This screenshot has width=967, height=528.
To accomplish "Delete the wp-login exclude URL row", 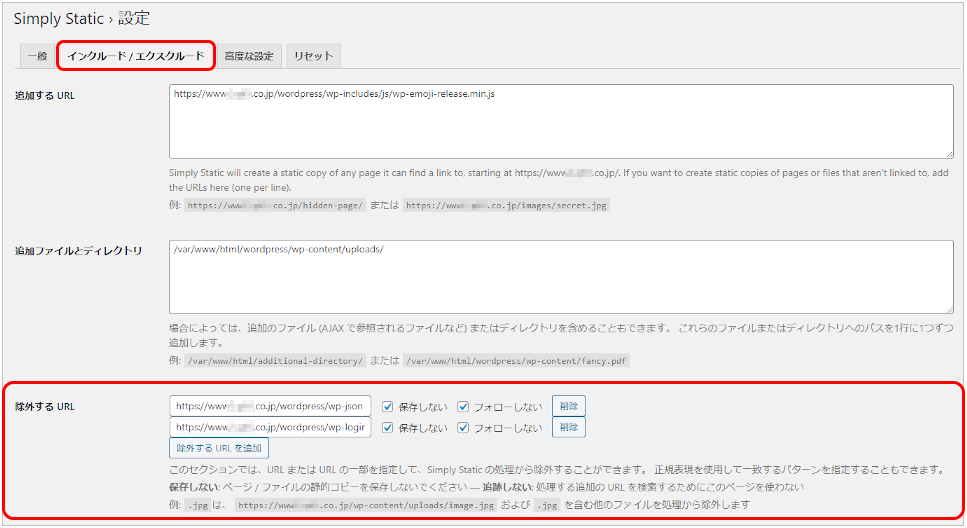I will (x=569, y=427).
